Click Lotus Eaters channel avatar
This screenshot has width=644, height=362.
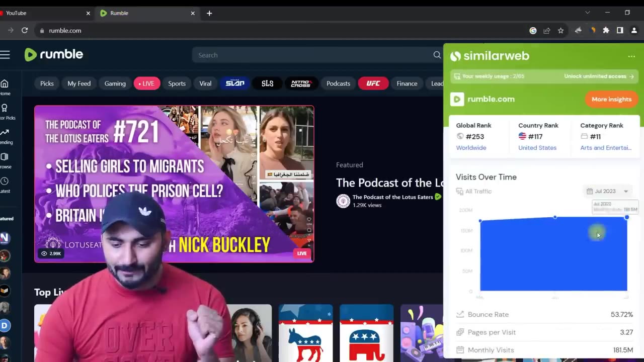coord(343,201)
